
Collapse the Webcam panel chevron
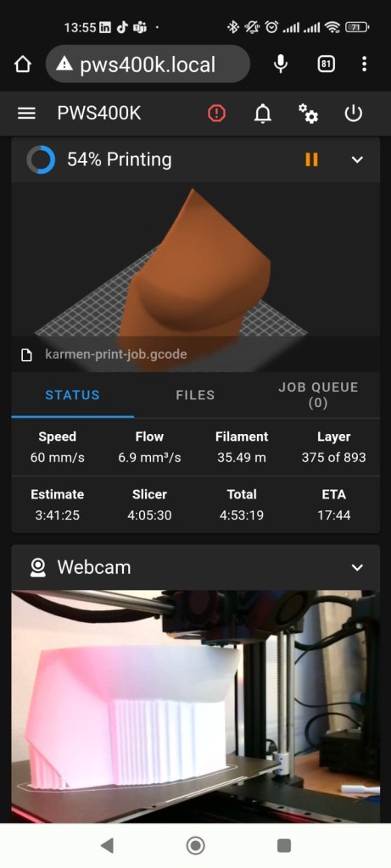(x=358, y=567)
